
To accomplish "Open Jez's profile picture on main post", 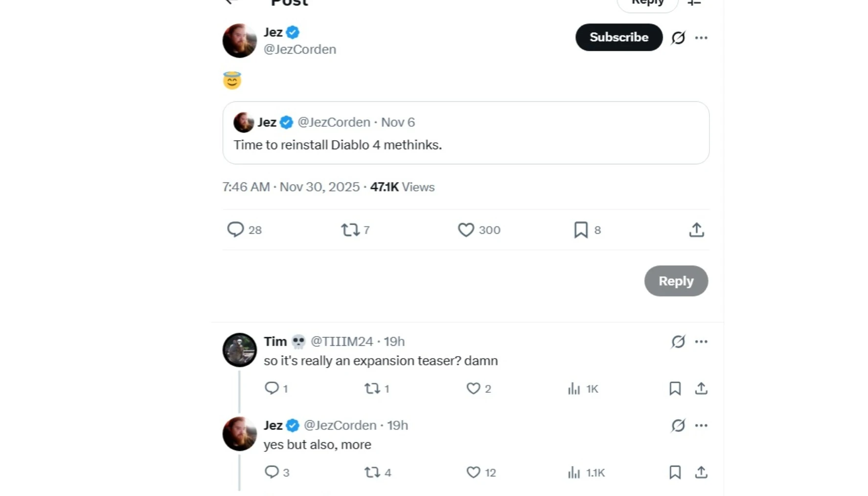I will (240, 41).
